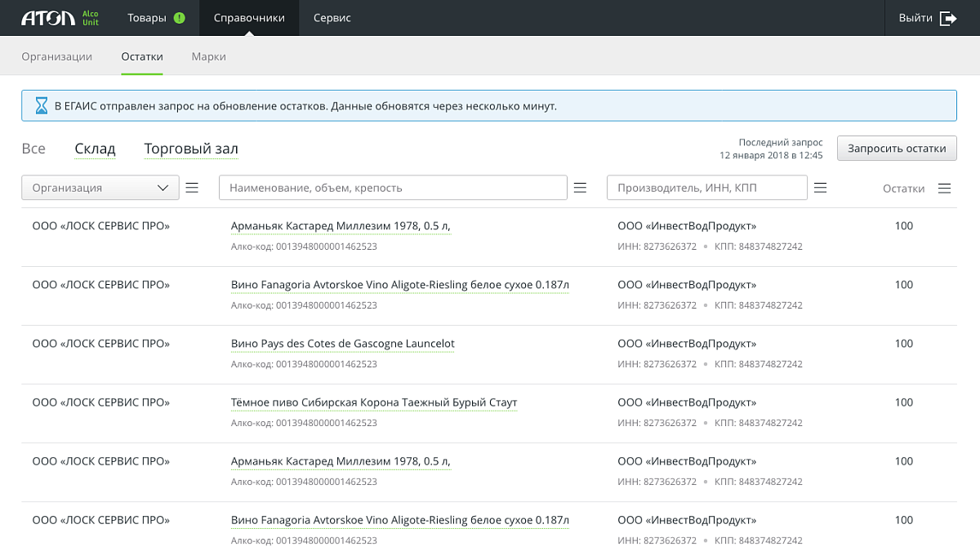The width and height of the screenshot is (980, 551).
Task: Expand the Организация dropdown
Action: (x=100, y=188)
